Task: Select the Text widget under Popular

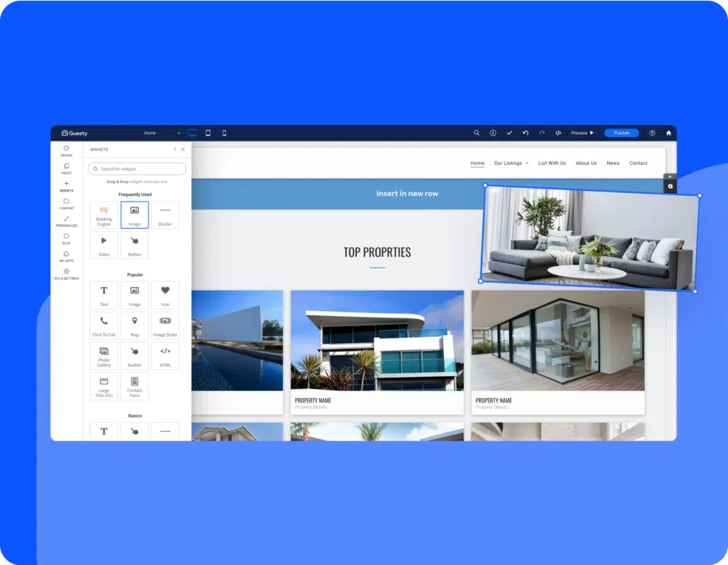Action: point(104,295)
